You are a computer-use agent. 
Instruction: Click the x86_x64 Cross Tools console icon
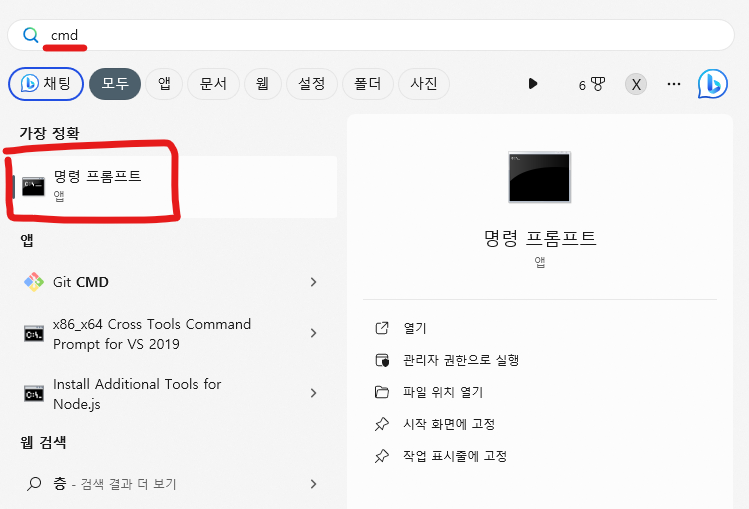(x=33, y=333)
